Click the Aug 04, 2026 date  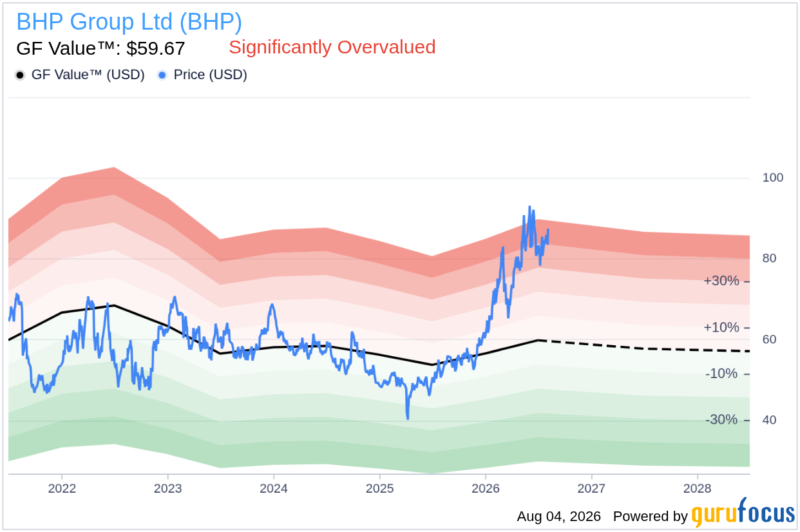click(x=558, y=517)
